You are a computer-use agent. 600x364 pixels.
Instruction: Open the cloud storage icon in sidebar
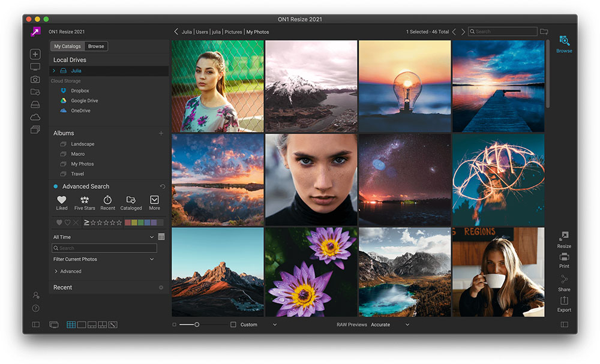(x=35, y=117)
